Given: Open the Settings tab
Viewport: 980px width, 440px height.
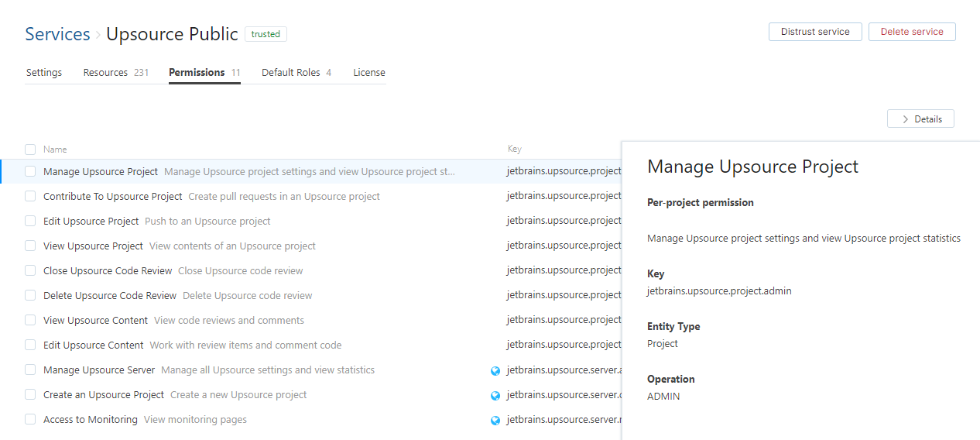Looking at the screenshot, I should tap(44, 73).
